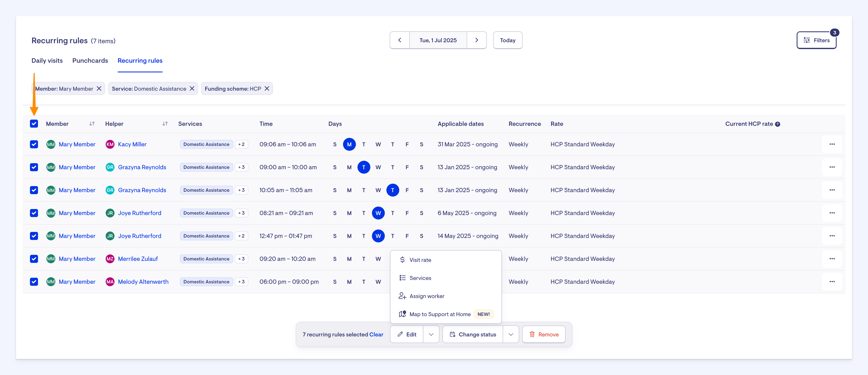The height and width of the screenshot is (375, 868).
Task: Go to previous date with left chevron
Action: (x=400, y=40)
